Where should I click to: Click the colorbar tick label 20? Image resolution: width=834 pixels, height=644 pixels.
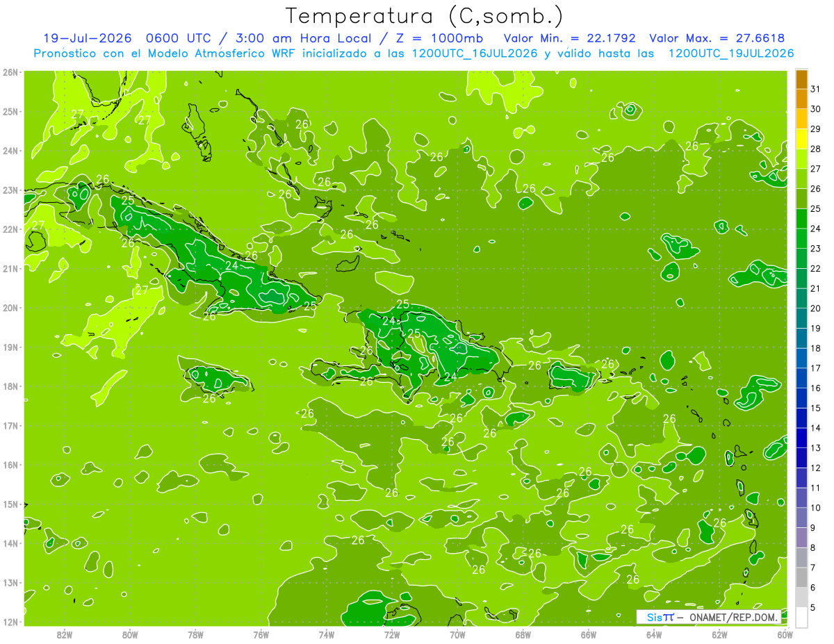tap(815, 308)
